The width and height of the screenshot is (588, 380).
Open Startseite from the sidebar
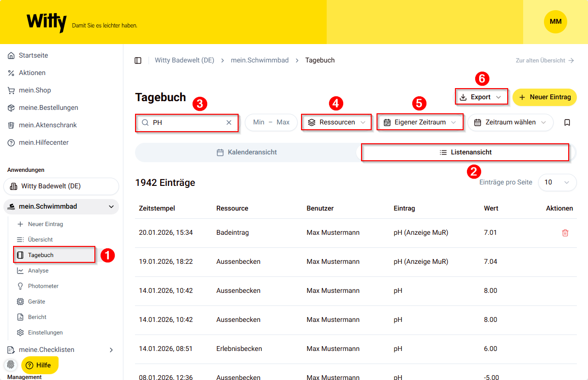point(28,56)
